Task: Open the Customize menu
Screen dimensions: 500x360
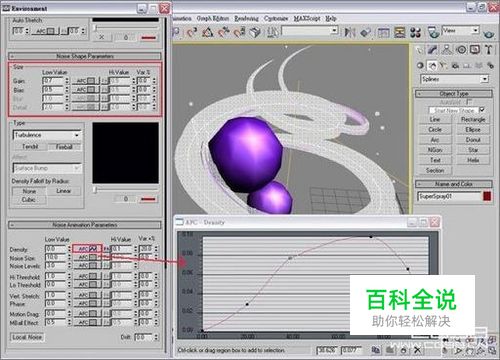Action: [x=276, y=18]
